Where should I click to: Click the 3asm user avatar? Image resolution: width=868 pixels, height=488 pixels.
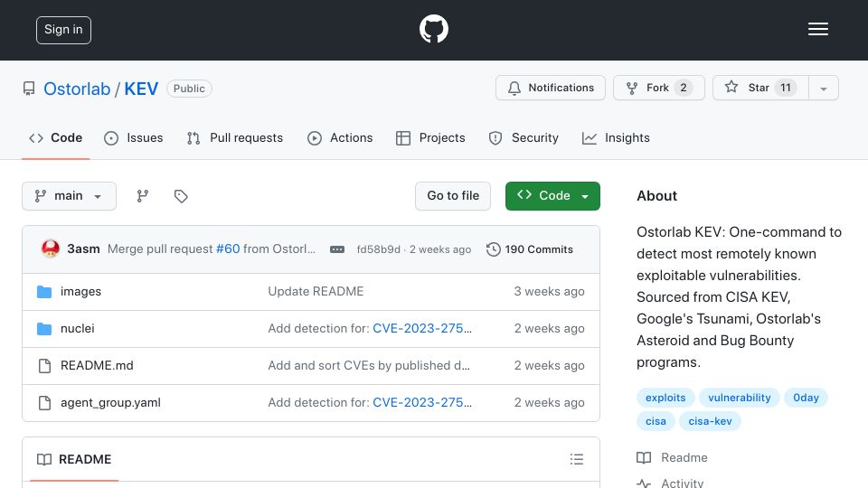(51, 249)
